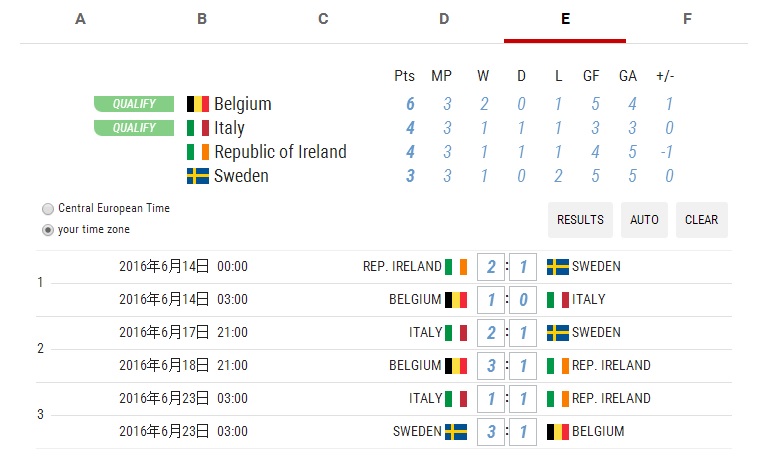Viewport: 766px width, 467px height.
Task: Click Belgium flag in Belgium vs Rep. Ireland match
Action: point(456,365)
